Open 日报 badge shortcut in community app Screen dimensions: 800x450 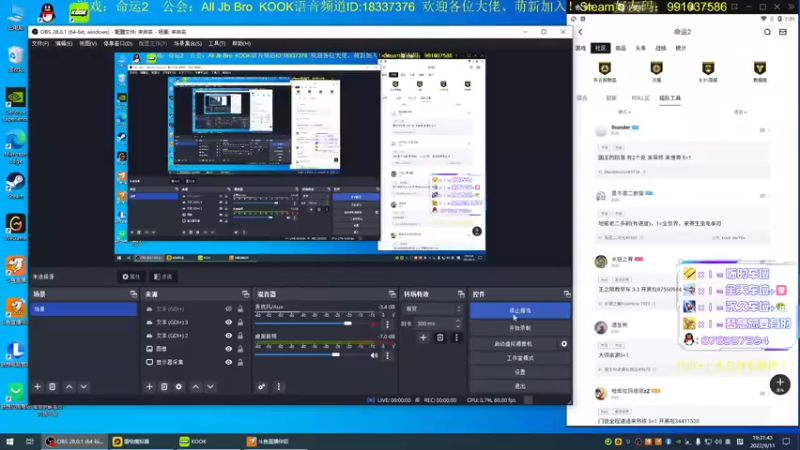tap(656, 71)
